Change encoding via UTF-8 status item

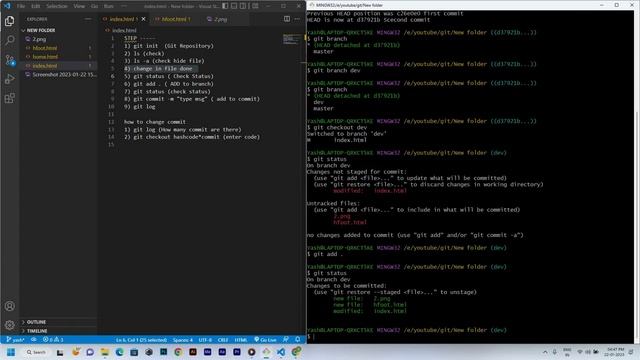pyautogui.click(x=205, y=340)
